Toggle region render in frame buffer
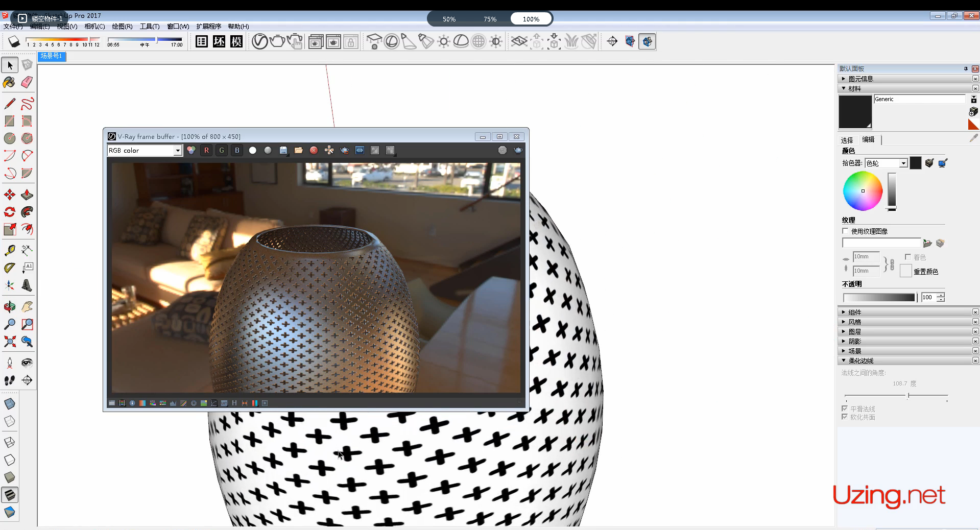Screen dimensions: 980x530 (345, 150)
